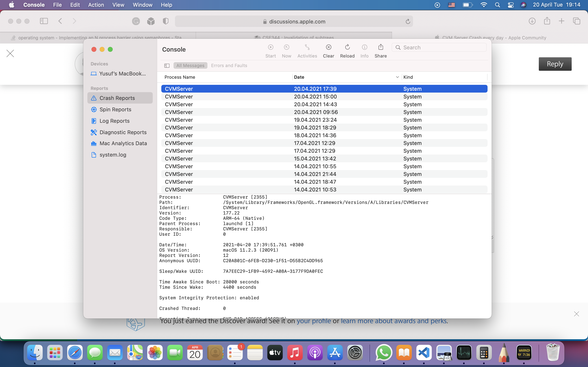Viewport: 588px width, 367px height.
Task: Click the Clear toolbar icon
Action: click(x=329, y=48)
